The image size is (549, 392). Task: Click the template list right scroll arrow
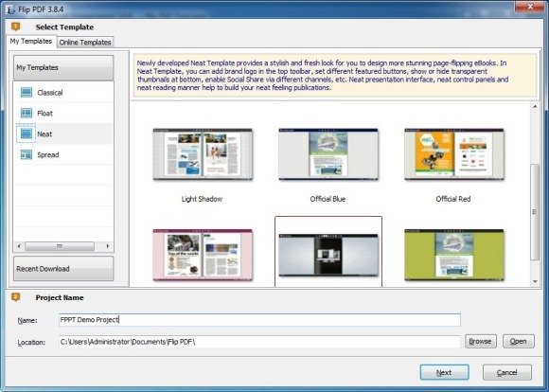click(x=108, y=246)
